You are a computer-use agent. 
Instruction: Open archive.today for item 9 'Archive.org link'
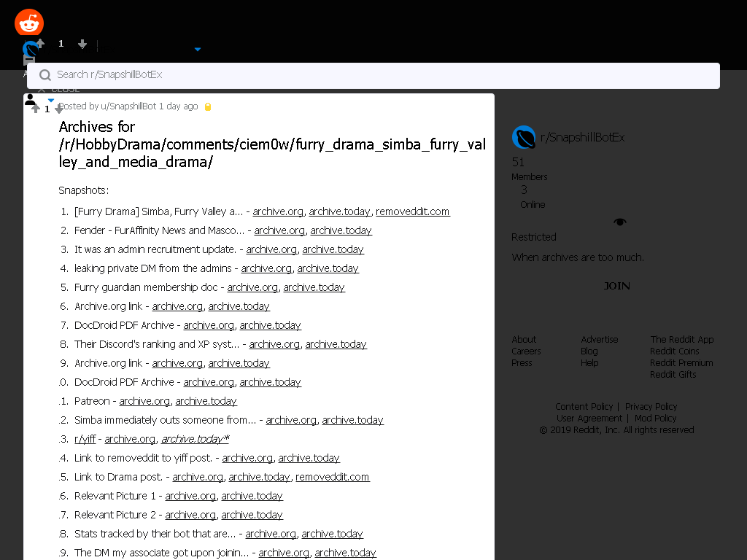point(239,363)
